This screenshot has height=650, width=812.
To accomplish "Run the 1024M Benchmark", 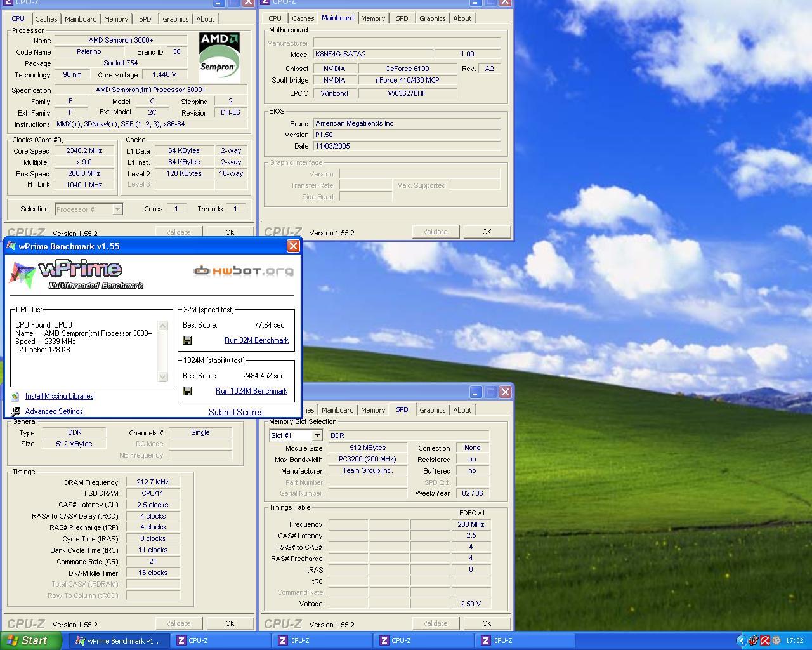I will click(x=251, y=391).
